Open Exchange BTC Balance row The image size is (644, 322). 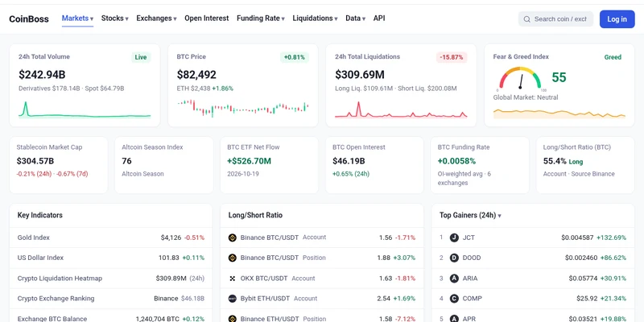point(111,316)
